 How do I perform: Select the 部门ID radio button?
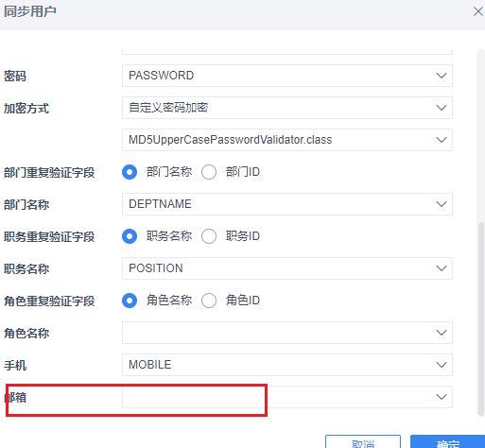click(209, 172)
